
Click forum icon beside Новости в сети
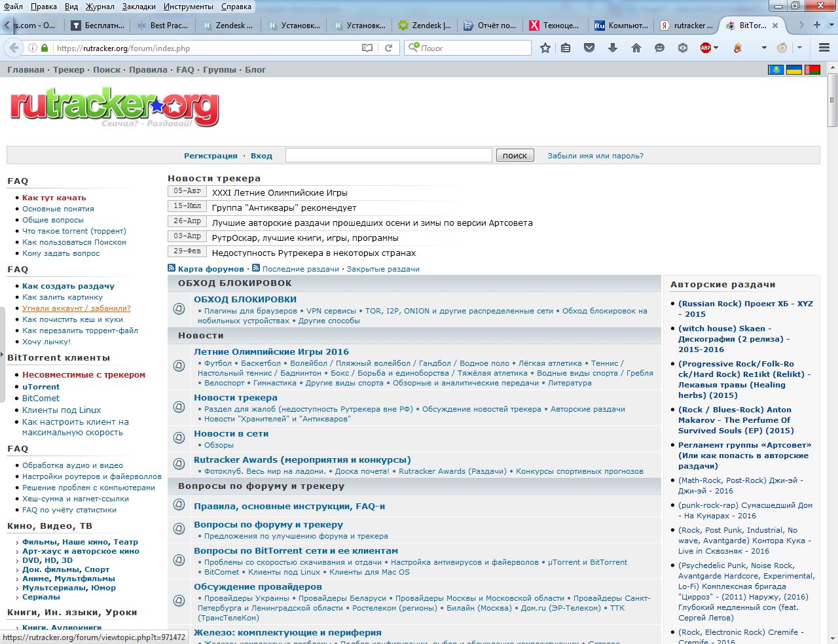click(179, 437)
